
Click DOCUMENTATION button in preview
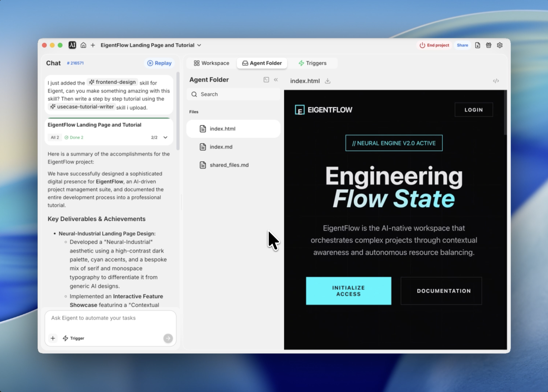(x=441, y=291)
